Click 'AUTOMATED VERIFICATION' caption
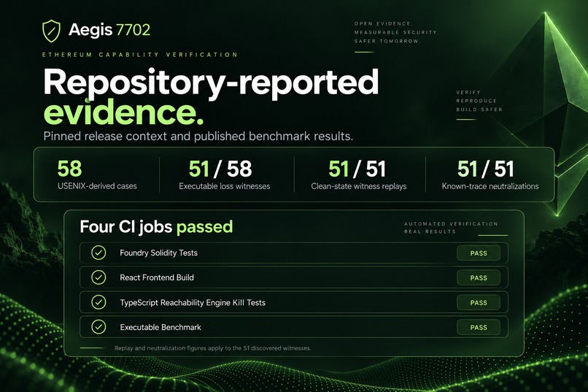588x392 pixels. pyautogui.click(x=451, y=224)
